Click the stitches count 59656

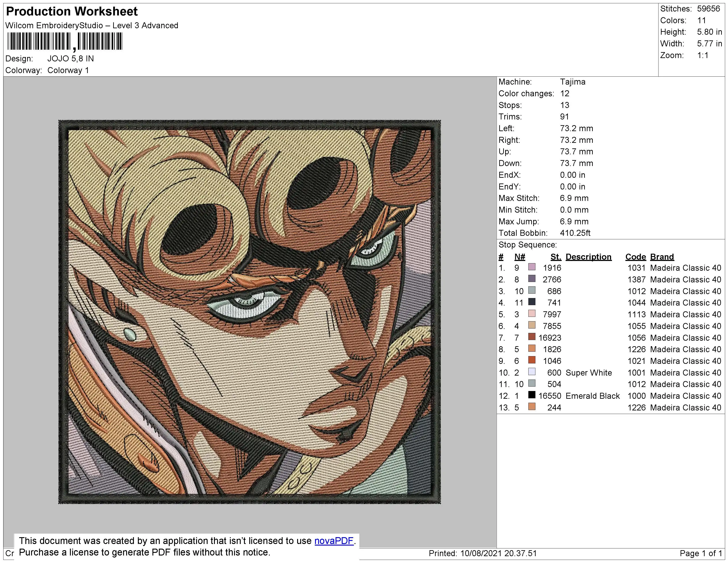(x=709, y=9)
